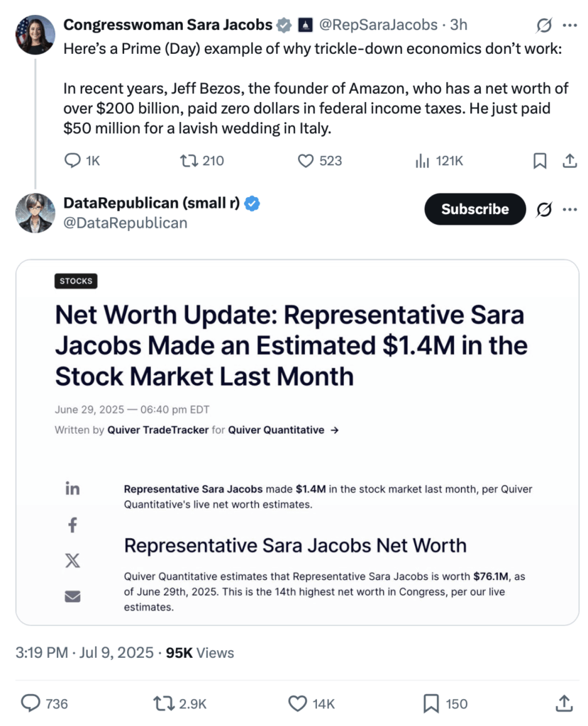Repost Sara Jacobs' post with 210 reposts
Viewport: 588px width, 726px height.
pos(189,161)
